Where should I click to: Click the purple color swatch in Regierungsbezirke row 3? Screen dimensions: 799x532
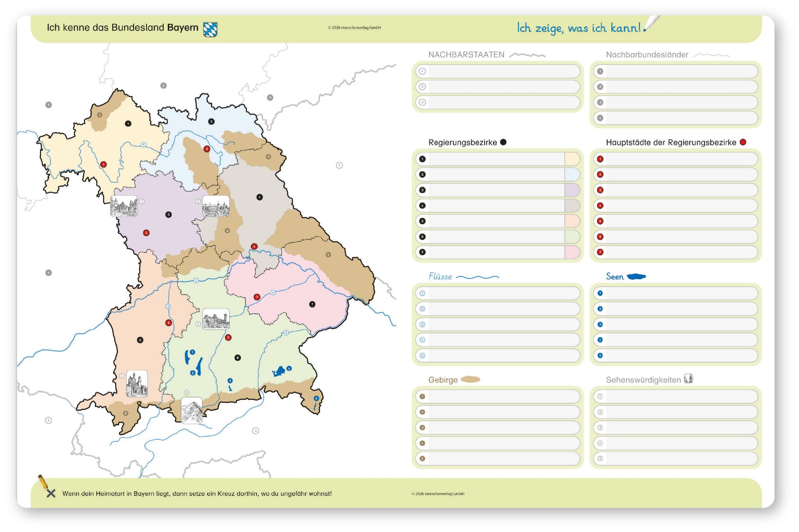(x=572, y=190)
